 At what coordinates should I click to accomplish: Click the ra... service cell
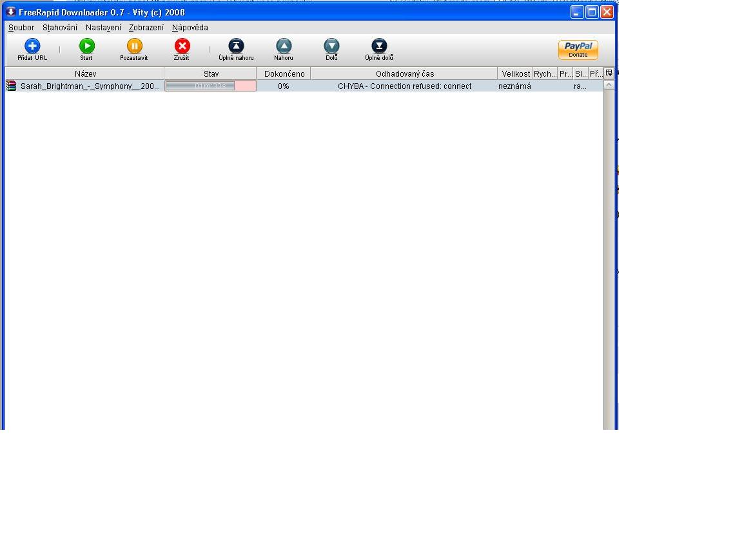[x=580, y=86]
